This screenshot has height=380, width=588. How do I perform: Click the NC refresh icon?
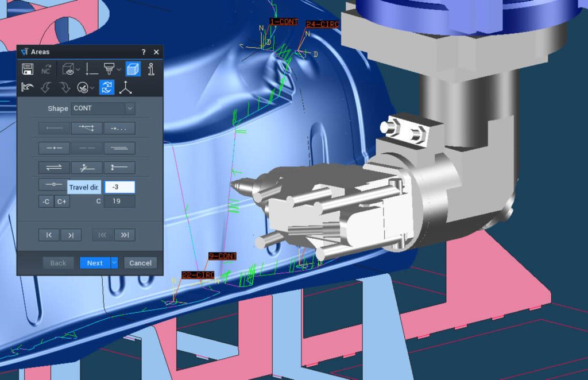[x=47, y=69]
